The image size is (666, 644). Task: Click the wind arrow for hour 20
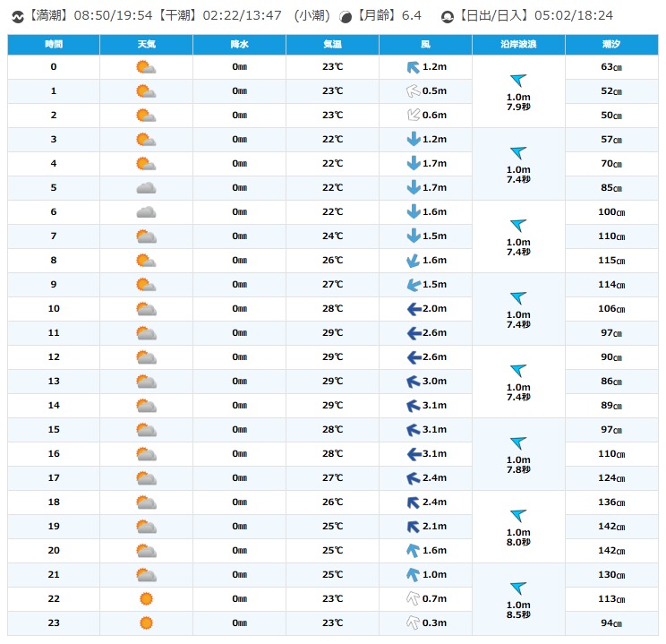[x=414, y=551]
